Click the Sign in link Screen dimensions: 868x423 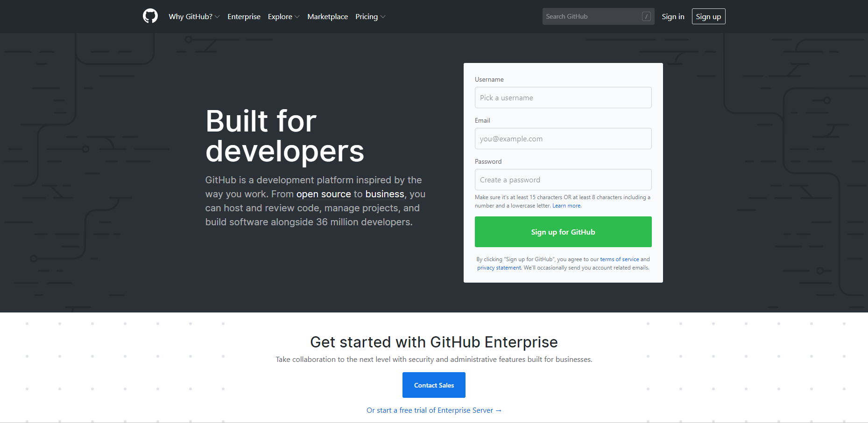673,16
